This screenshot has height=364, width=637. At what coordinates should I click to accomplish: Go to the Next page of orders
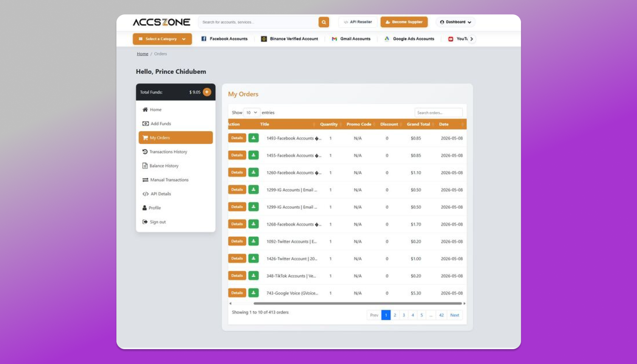point(454,315)
